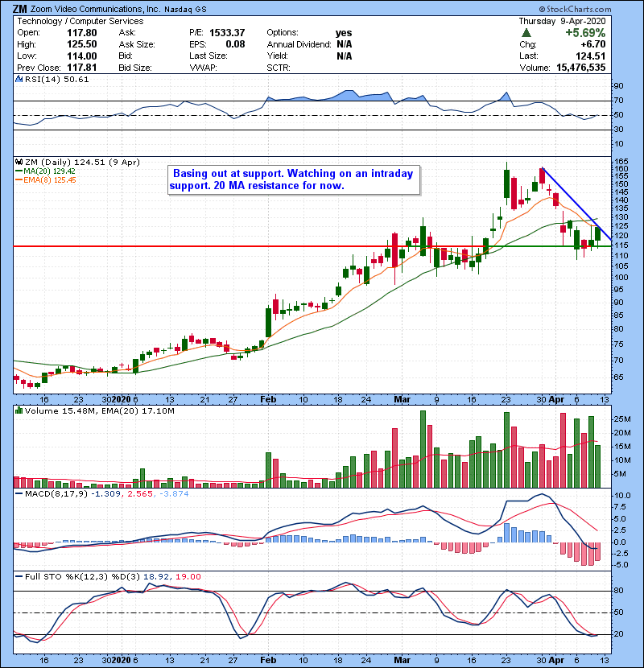
Task: Click the 'Basing out at support' annotation box
Action: pos(294,179)
